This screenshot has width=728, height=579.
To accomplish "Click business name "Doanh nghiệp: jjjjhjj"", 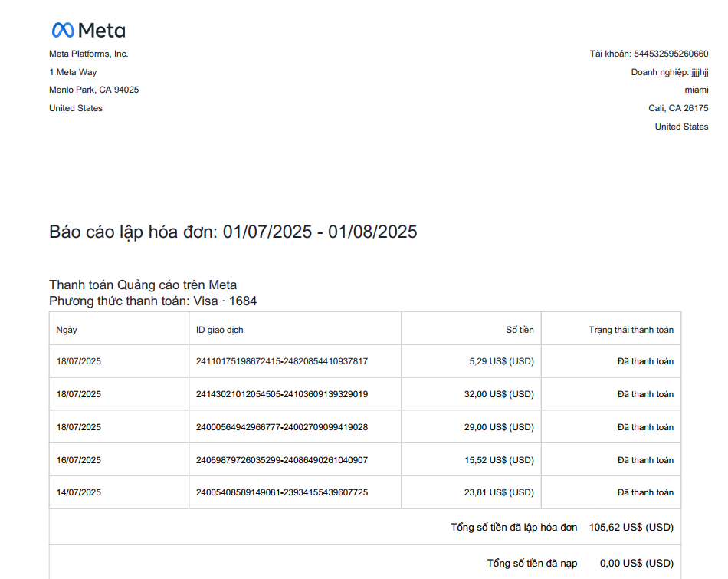I will coord(670,72).
